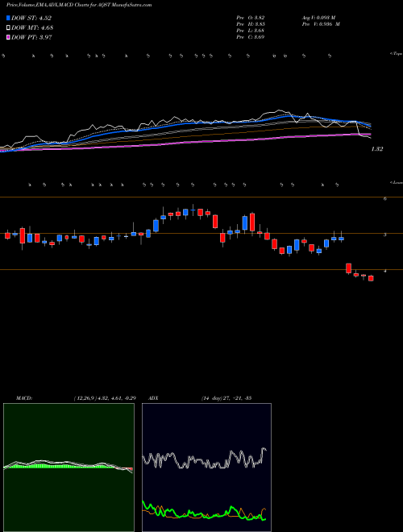Click the blue DOW ST legend swatch
This screenshot has width=403, height=532.
point(8,18)
